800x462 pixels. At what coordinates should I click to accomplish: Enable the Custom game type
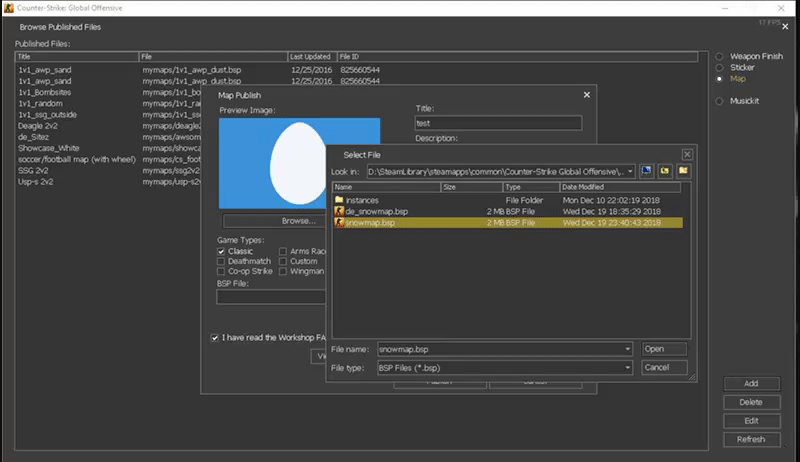tap(283, 261)
